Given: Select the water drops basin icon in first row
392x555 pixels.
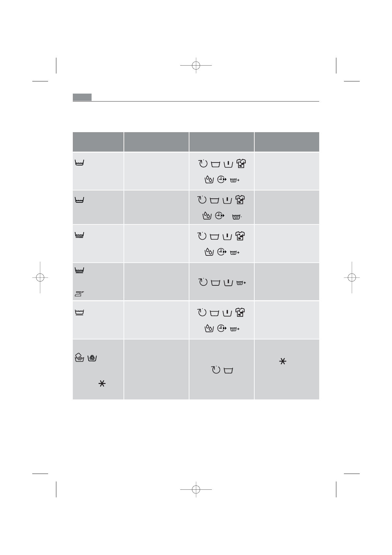Looking at the screenshot, I should coord(209,180).
